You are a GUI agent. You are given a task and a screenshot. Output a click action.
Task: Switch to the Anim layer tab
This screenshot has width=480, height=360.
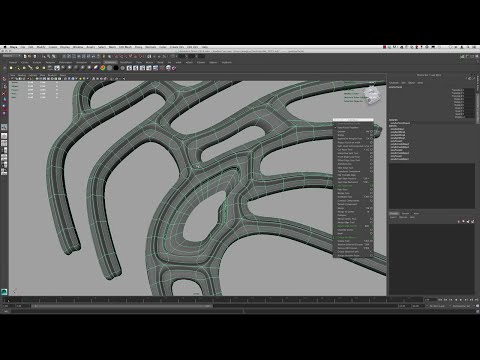coord(417,213)
